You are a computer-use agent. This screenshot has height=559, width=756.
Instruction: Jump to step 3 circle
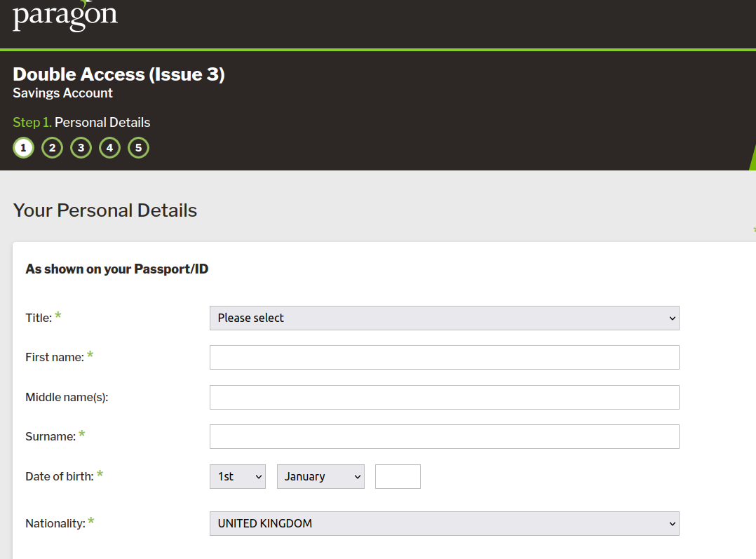point(81,148)
